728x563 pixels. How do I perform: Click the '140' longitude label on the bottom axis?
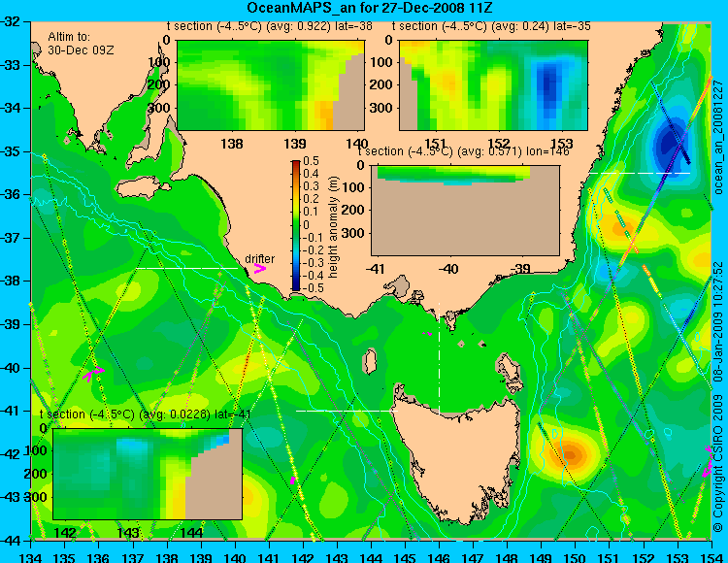[x=235, y=557]
